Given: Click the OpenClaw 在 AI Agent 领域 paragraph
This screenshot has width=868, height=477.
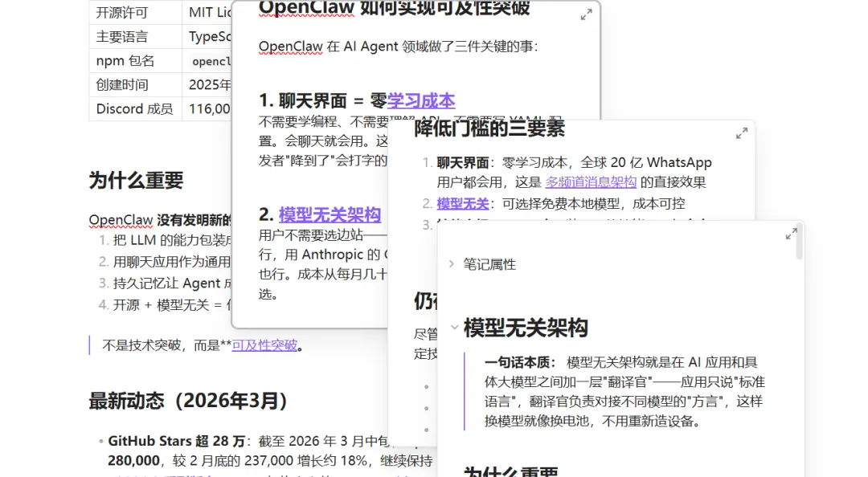Looking at the screenshot, I should [x=398, y=47].
